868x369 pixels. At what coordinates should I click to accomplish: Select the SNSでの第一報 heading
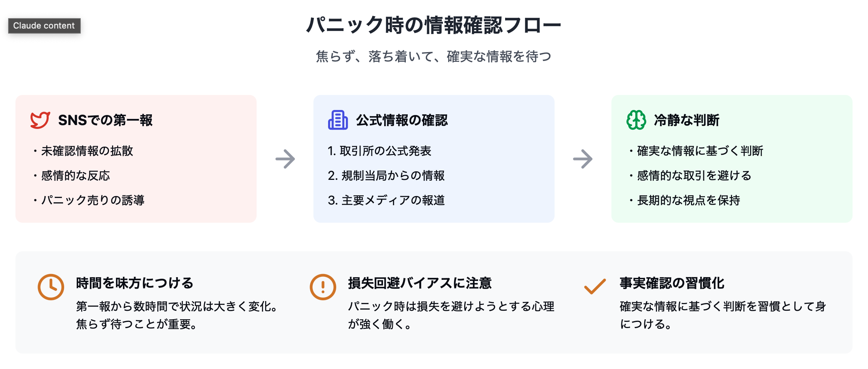105,120
